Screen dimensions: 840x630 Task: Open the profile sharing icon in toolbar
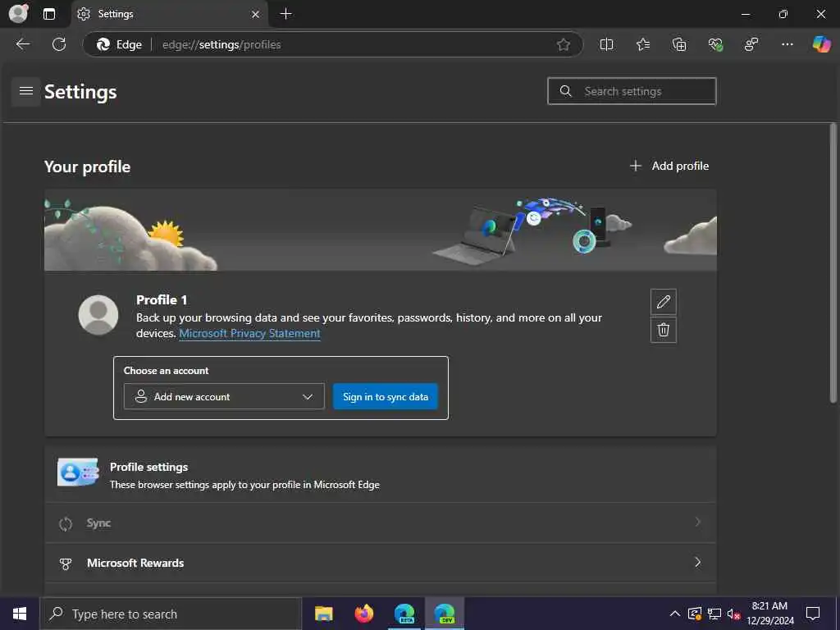pos(751,44)
